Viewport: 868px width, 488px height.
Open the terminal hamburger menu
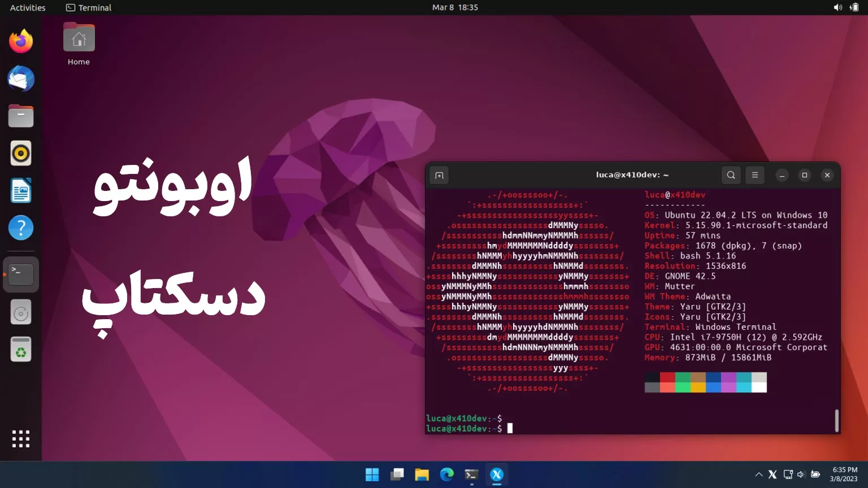(754, 175)
